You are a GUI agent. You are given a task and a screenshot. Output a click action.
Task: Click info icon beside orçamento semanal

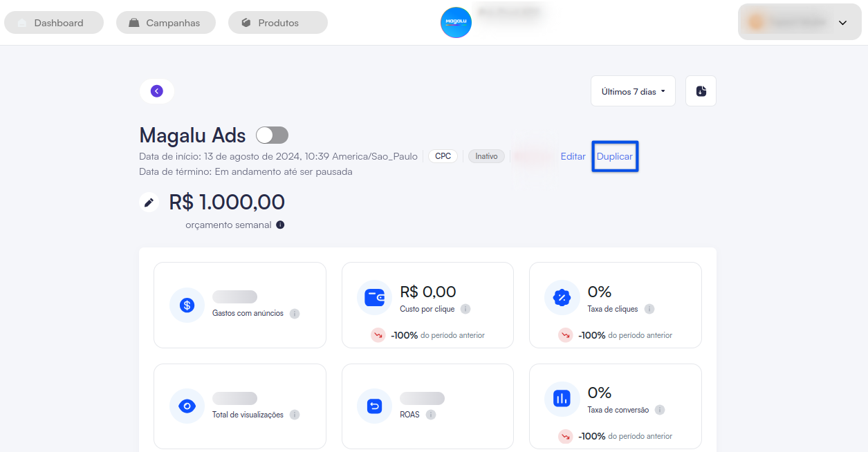point(280,225)
